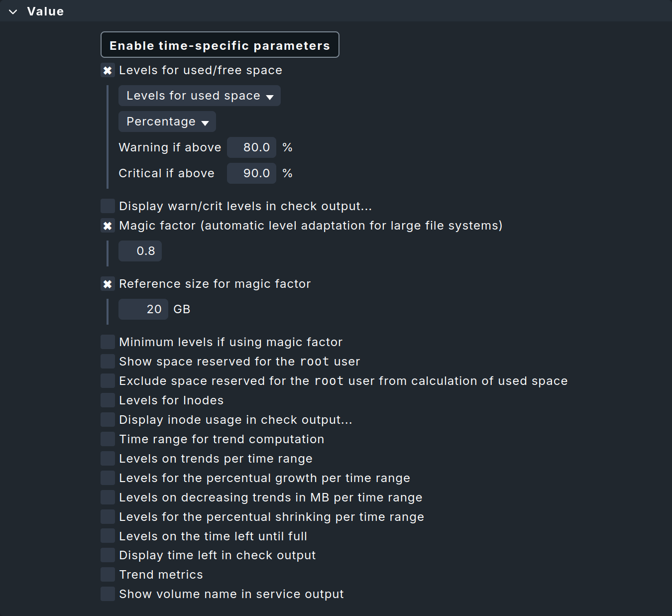672x616 pixels.
Task: Enable Levels on trends per time range
Action: point(108,458)
